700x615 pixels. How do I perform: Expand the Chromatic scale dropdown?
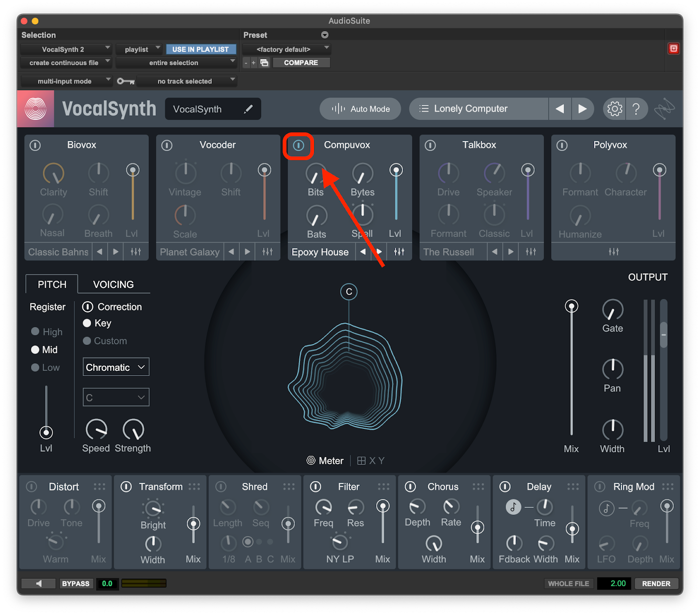[x=116, y=367]
